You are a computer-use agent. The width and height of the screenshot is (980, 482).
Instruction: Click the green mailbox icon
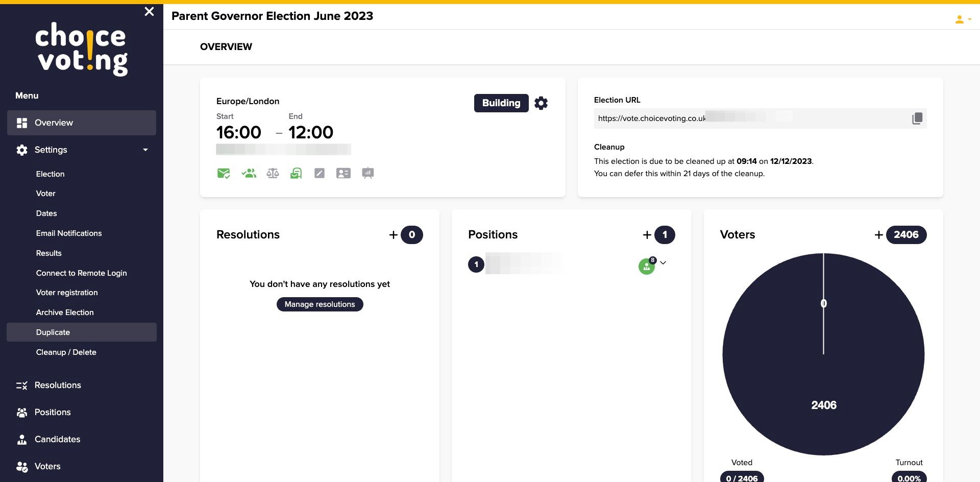click(296, 174)
